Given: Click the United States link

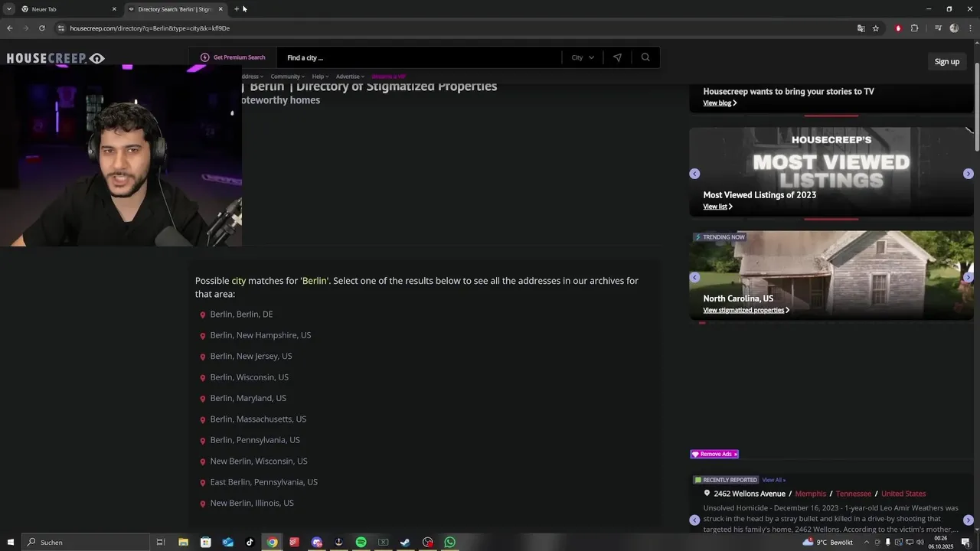Looking at the screenshot, I should 903,494.
